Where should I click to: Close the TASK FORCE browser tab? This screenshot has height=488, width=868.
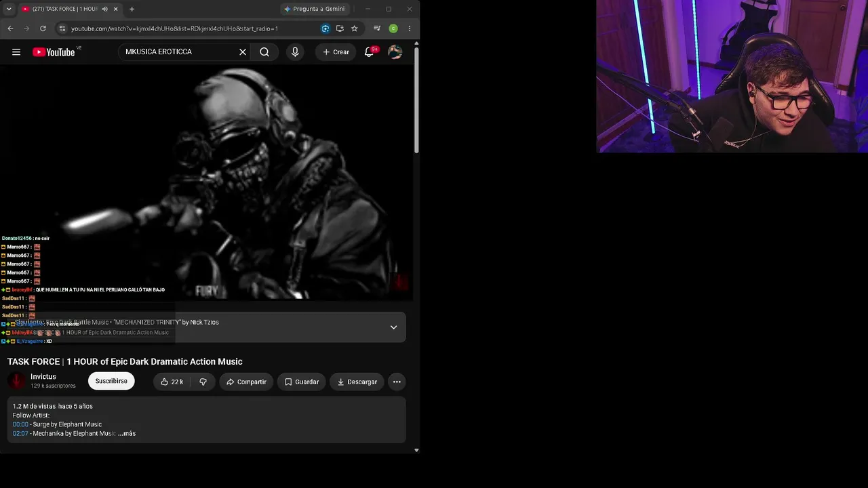coord(115,9)
